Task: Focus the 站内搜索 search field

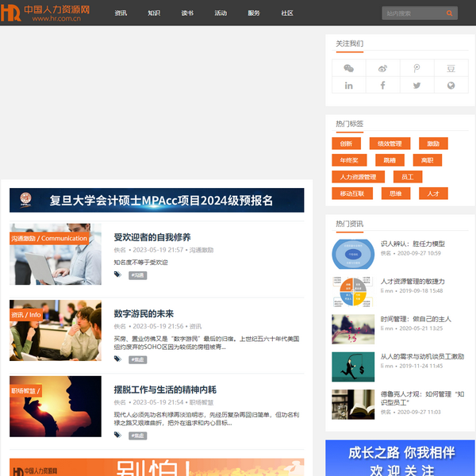Action: pyautogui.click(x=413, y=13)
